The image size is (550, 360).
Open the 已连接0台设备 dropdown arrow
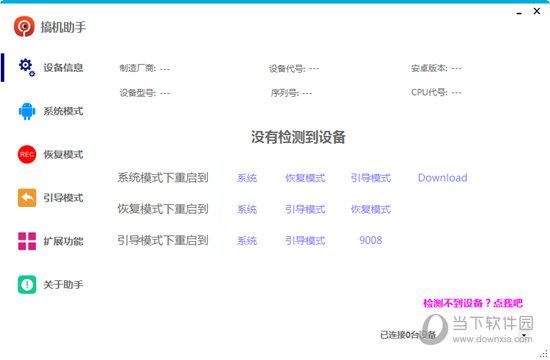click(x=524, y=335)
